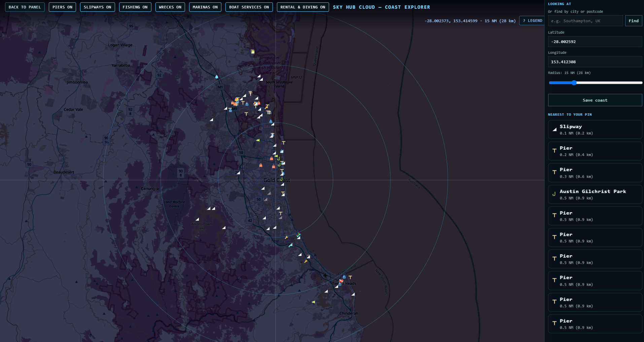Go BACK TO PANEL
This screenshot has height=342, width=644.
pos(25,7)
